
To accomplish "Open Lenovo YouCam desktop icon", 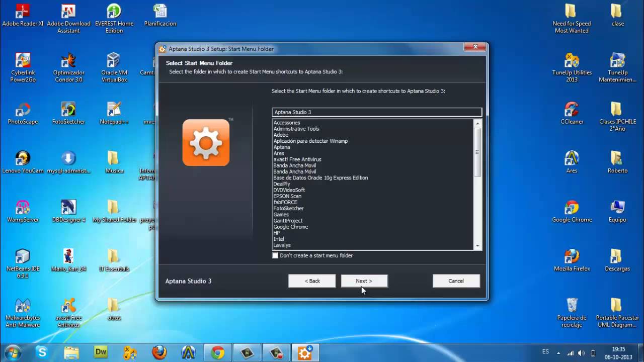I will pyautogui.click(x=23, y=162).
